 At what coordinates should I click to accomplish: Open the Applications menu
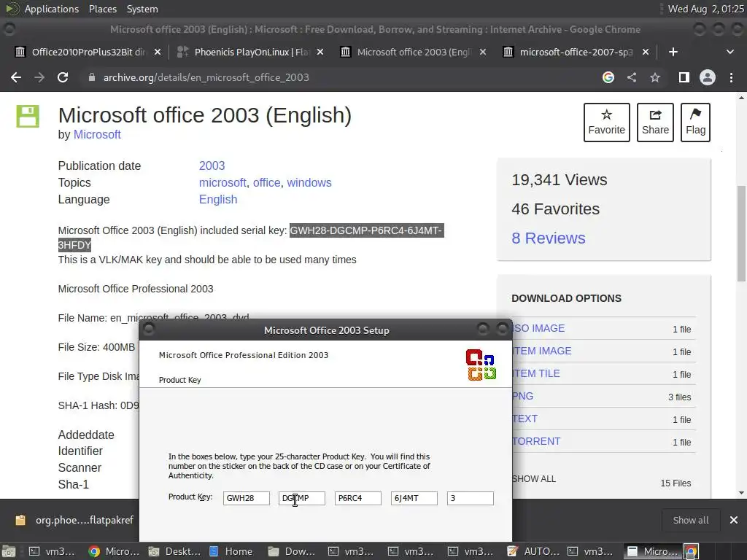tap(52, 9)
